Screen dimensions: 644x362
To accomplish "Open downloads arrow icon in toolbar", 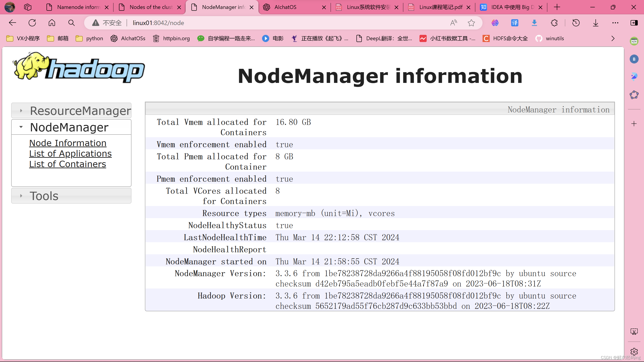I will [x=595, y=23].
